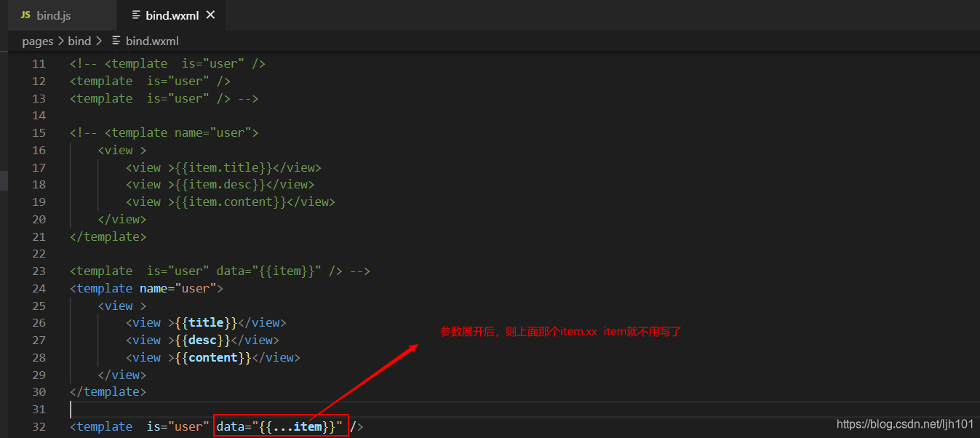Click closing '</template>' tag on line 30
980x438 pixels.
pyautogui.click(x=108, y=391)
